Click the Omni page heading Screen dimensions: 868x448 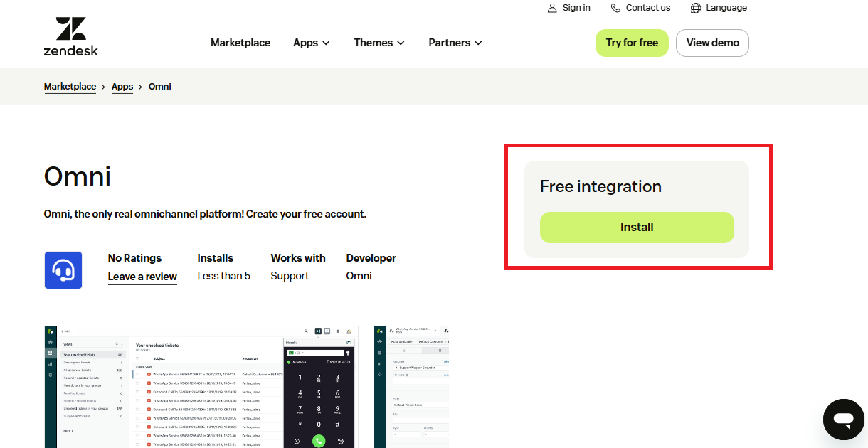78,176
